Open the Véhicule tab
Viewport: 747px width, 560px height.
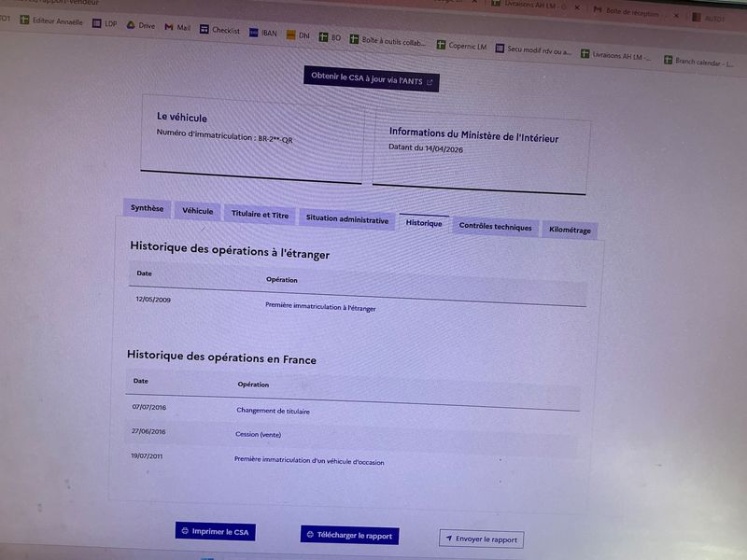coord(197,211)
